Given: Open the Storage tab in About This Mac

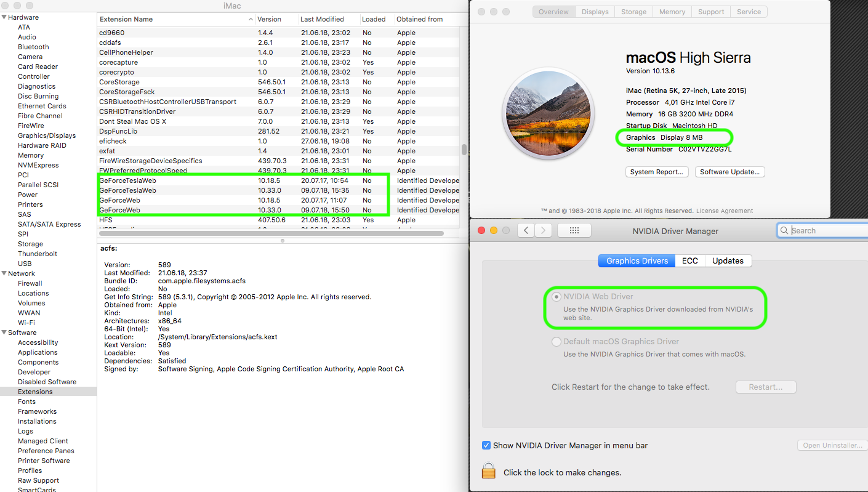Looking at the screenshot, I should pyautogui.click(x=633, y=12).
